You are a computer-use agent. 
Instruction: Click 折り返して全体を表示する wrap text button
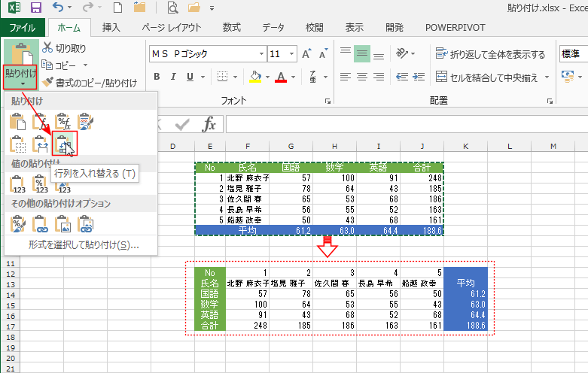pyautogui.click(x=489, y=54)
